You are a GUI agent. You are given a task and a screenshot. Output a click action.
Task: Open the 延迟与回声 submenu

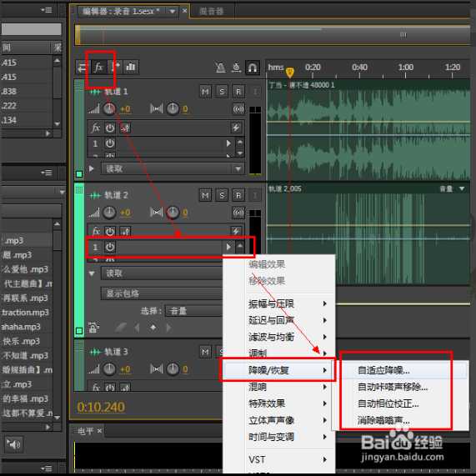tap(289, 320)
